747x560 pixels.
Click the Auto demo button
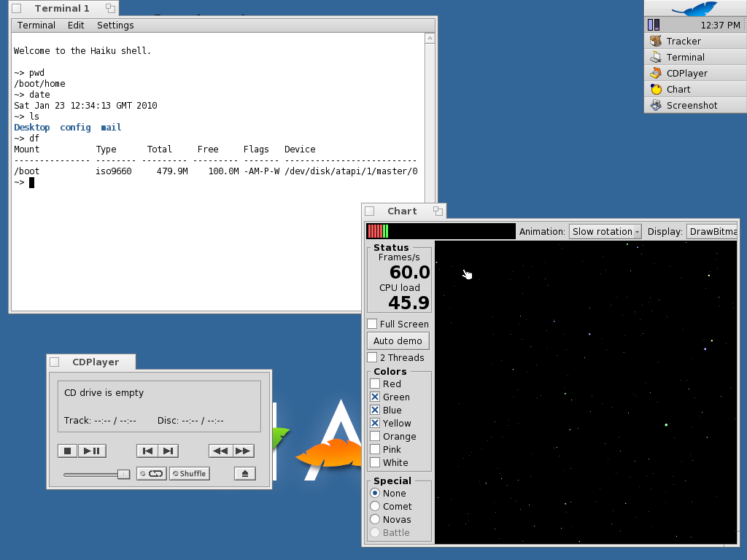pyautogui.click(x=398, y=341)
